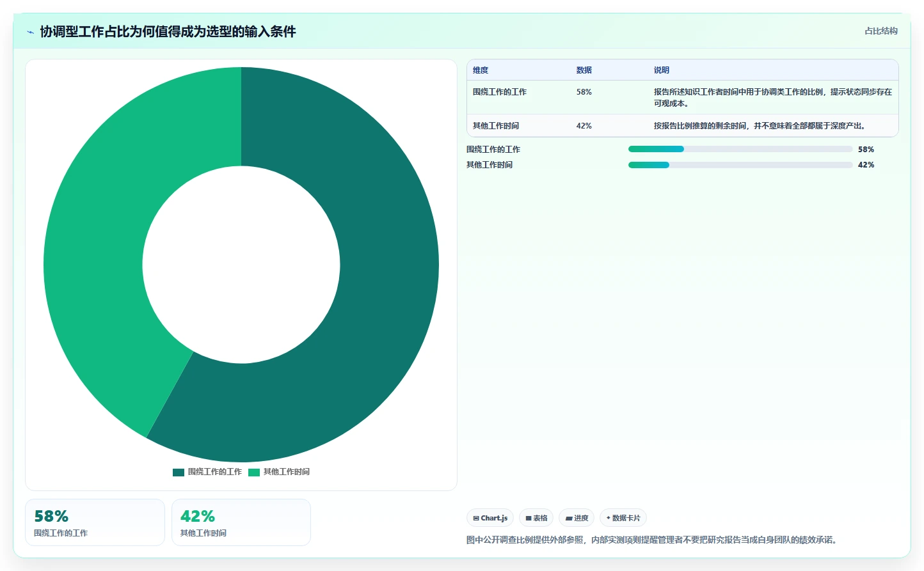Viewport: 924px width, 571px height.
Task: Click the 其他工作时间 progress bar
Action: click(740, 165)
